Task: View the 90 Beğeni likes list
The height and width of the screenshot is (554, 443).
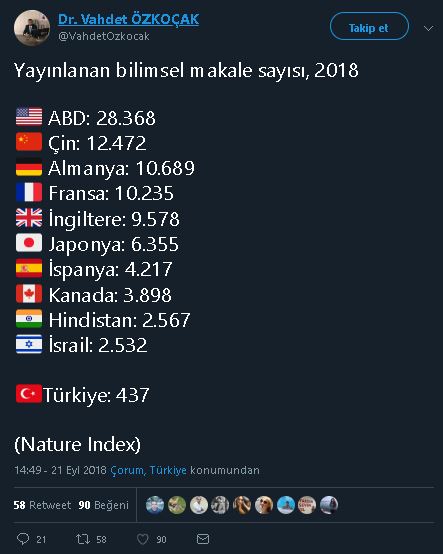Action: click(x=104, y=505)
